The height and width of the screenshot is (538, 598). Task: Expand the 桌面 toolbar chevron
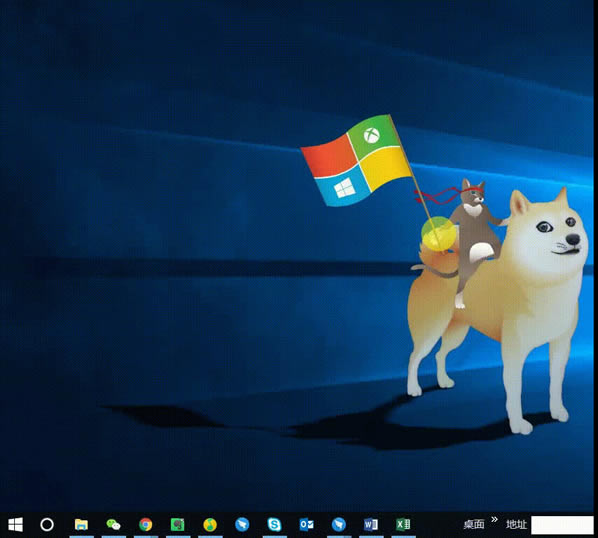point(495,519)
